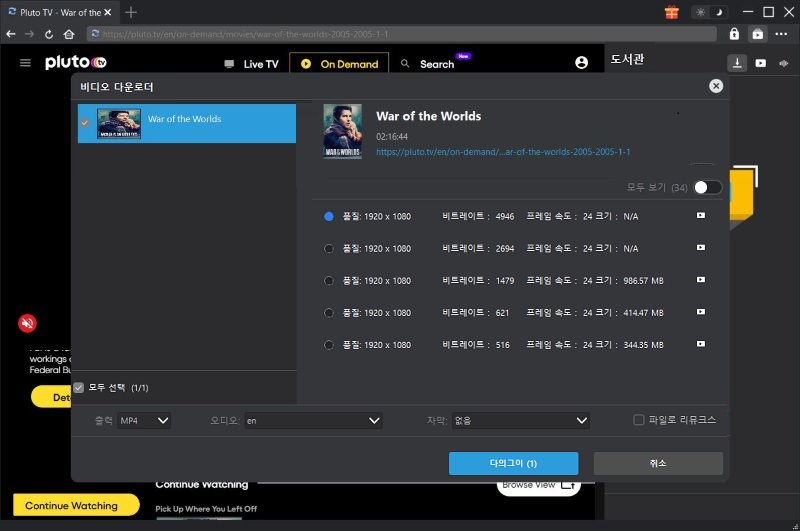
Task: Show the downloads tab in the library panel
Action: (737, 63)
